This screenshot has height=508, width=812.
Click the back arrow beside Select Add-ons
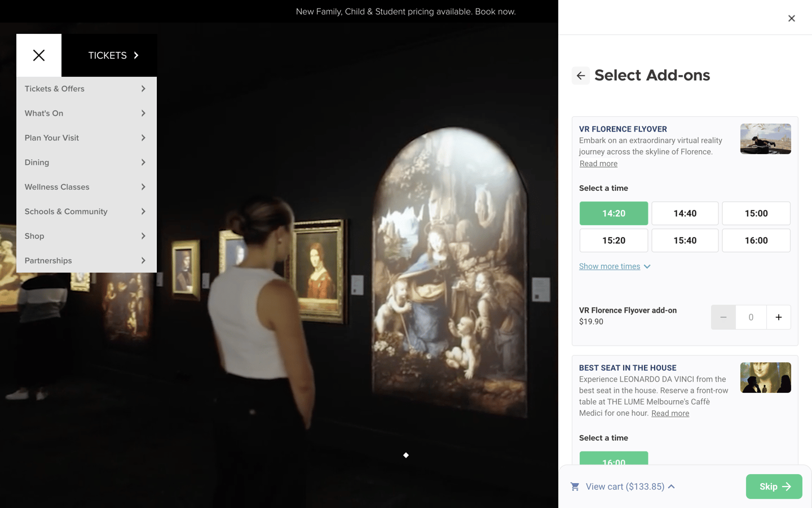click(x=581, y=76)
